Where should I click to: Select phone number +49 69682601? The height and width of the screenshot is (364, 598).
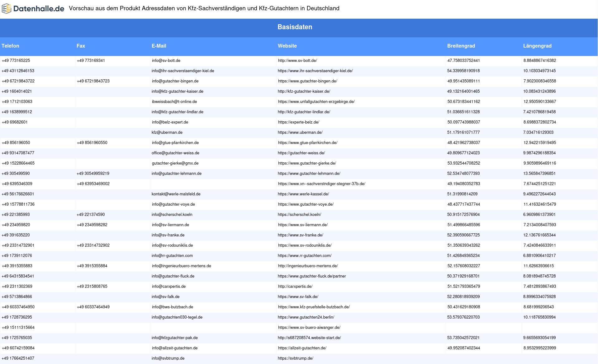15,122
